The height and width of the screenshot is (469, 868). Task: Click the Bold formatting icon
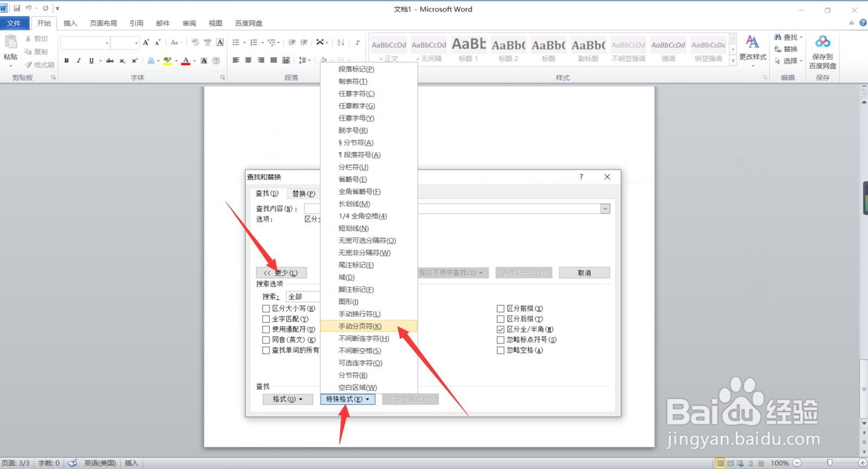coord(66,61)
